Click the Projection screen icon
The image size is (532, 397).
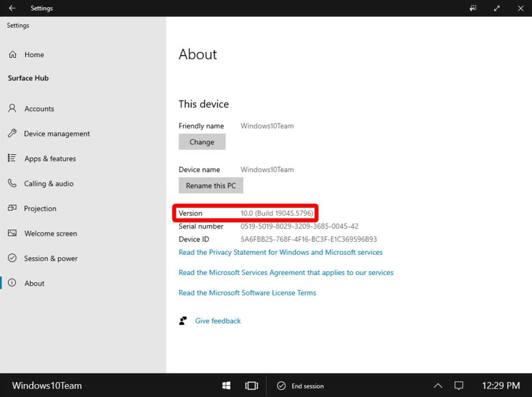coord(12,208)
